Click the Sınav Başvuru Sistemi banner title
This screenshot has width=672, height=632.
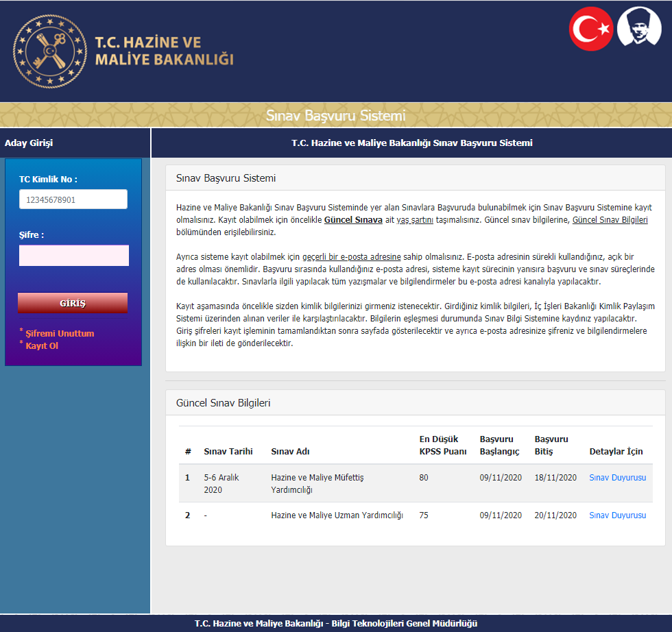pyautogui.click(x=335, y=115)
